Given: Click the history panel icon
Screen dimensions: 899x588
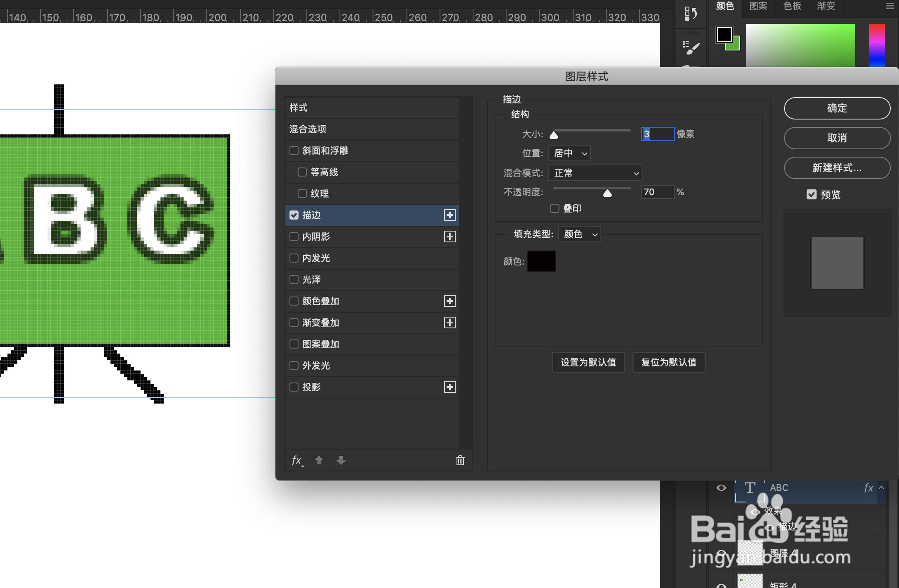Looking at the screenshot, I should tap(691, 13).
